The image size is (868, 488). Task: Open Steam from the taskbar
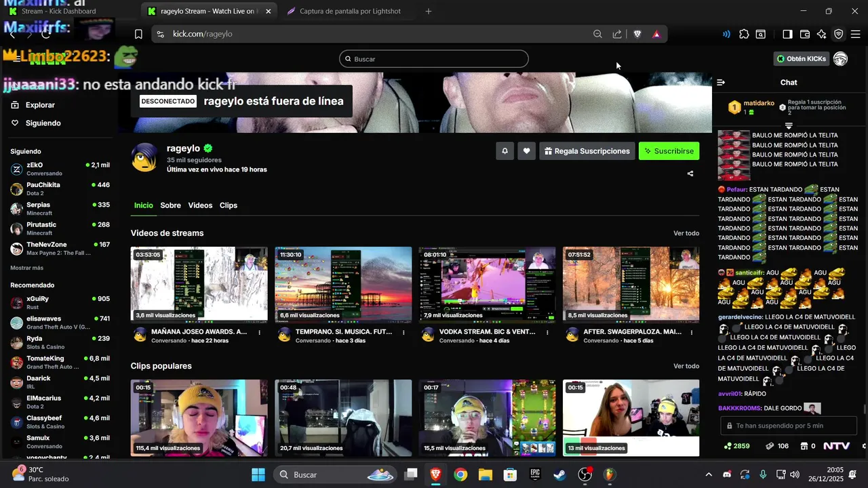[559, 474]
